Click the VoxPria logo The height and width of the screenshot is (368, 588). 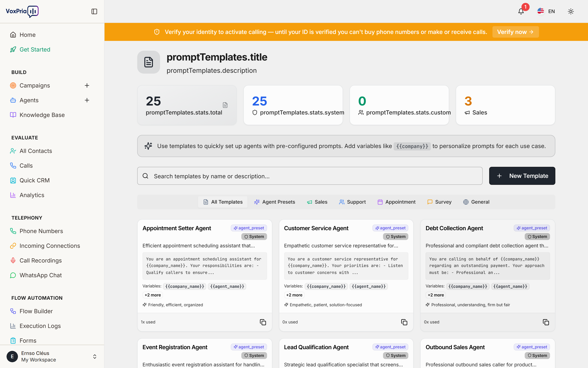(x=22, y=11)
